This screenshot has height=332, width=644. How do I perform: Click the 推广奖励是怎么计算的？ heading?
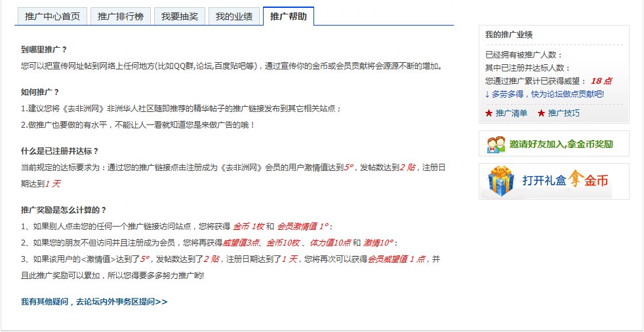click(x=64, y=210)
